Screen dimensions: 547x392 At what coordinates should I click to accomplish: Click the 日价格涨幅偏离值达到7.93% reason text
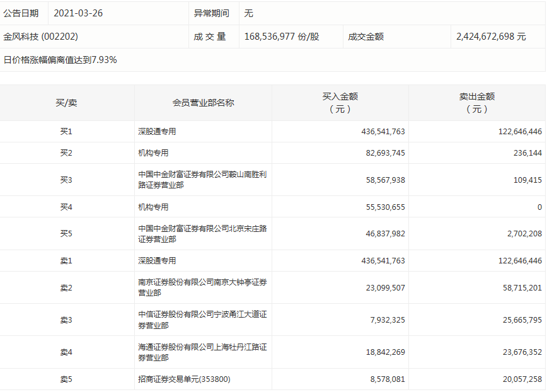click(60, 60)
